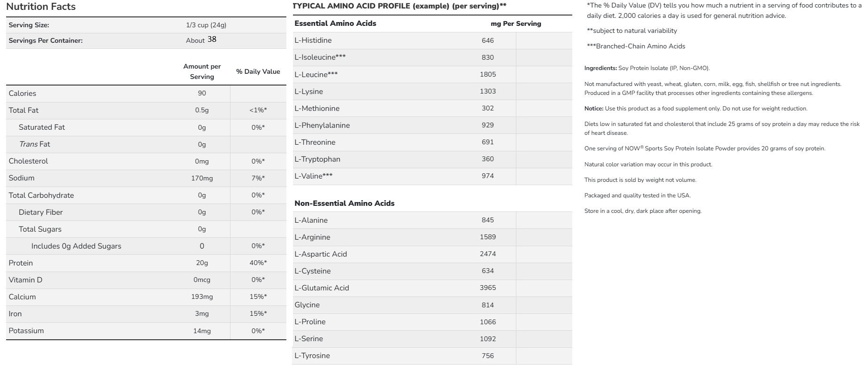Click the L-Lysine value 1303
Viewport: 868px width, 367px height.
pos(488,92)
